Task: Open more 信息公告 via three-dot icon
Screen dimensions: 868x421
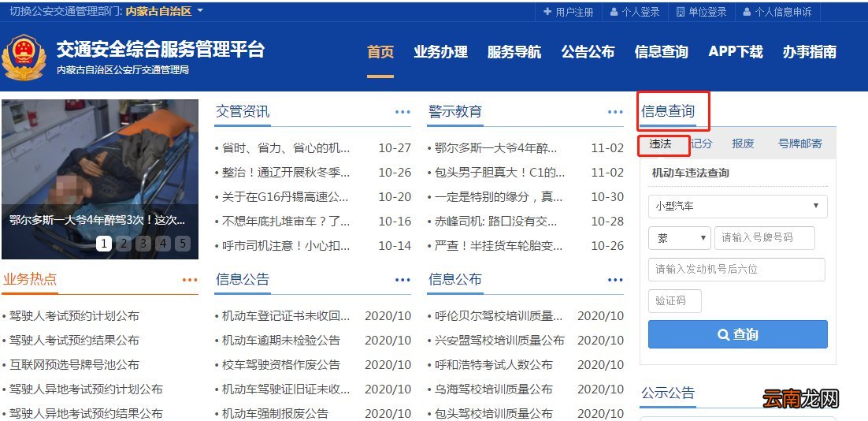Action: (x=403, y=280)
